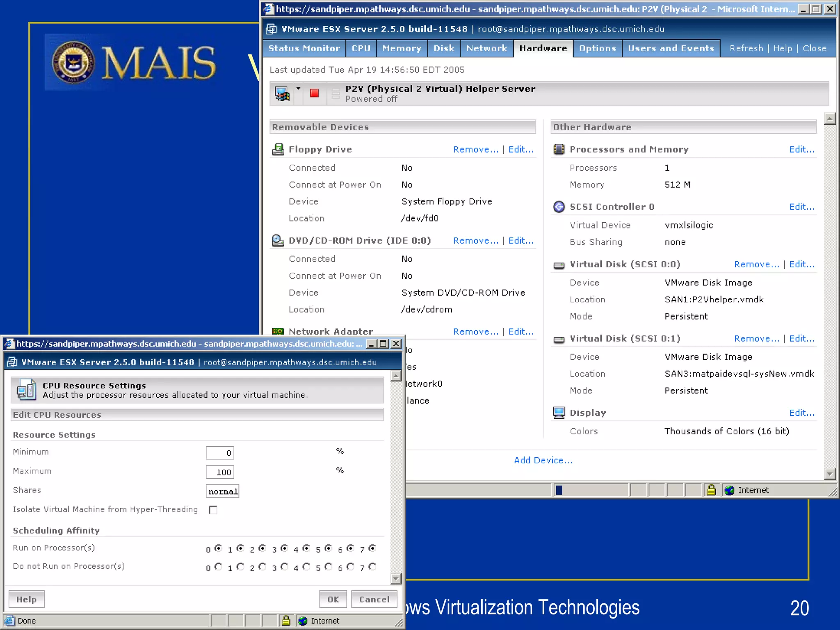
Task: Click the OK button in CPU dialog
Action: tap(333, 599)
